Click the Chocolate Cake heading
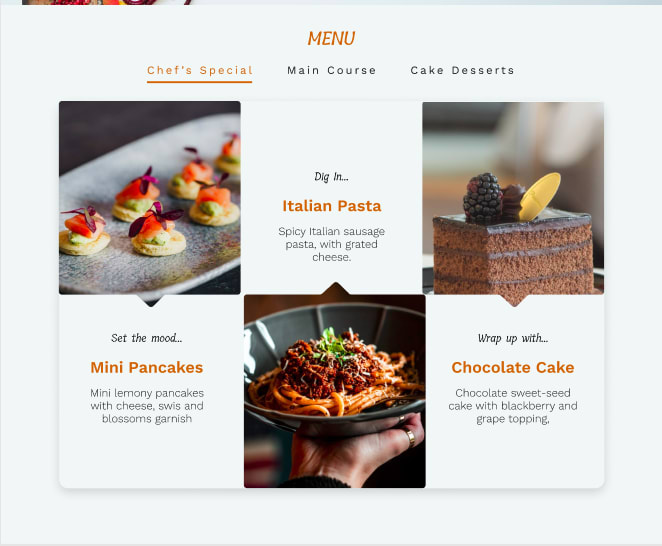The width and height of the screenshot is (662, 546). [x=513, y=367]
